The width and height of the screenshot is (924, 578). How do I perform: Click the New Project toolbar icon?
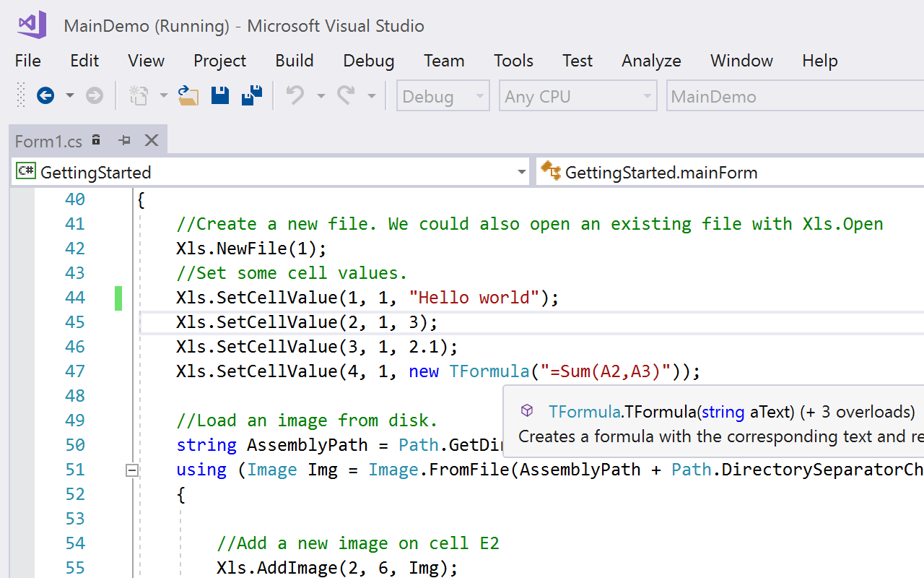pos(138,95)
